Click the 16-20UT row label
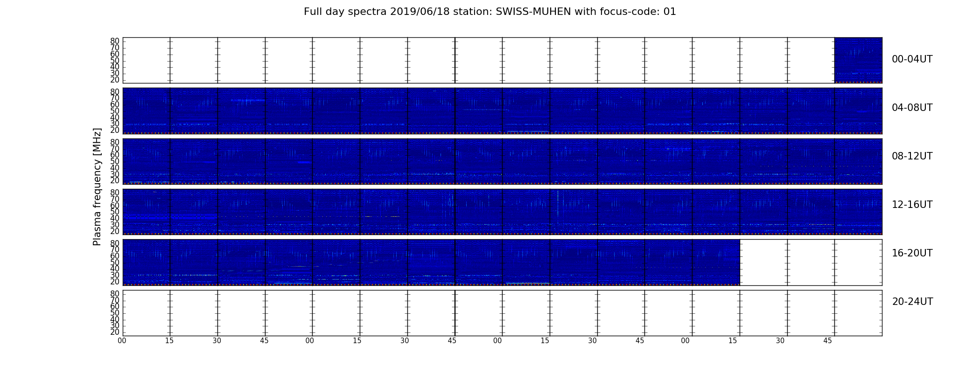The height and width of the screenshot is (373, 980). 912,253
